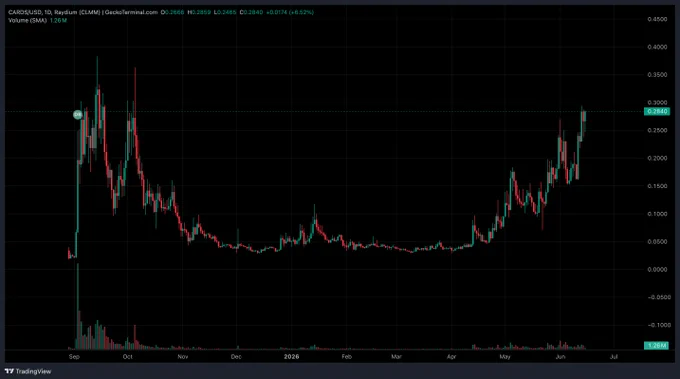Click the Nov label on time axis
The height and width of the screenshot is (379, 680).
point(183,357)
